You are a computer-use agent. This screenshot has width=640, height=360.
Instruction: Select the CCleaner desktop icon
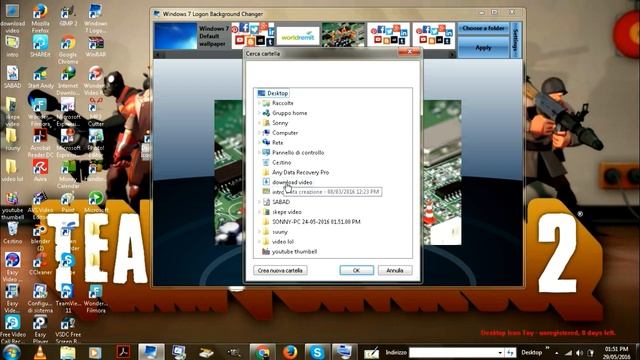click(40, 264)
